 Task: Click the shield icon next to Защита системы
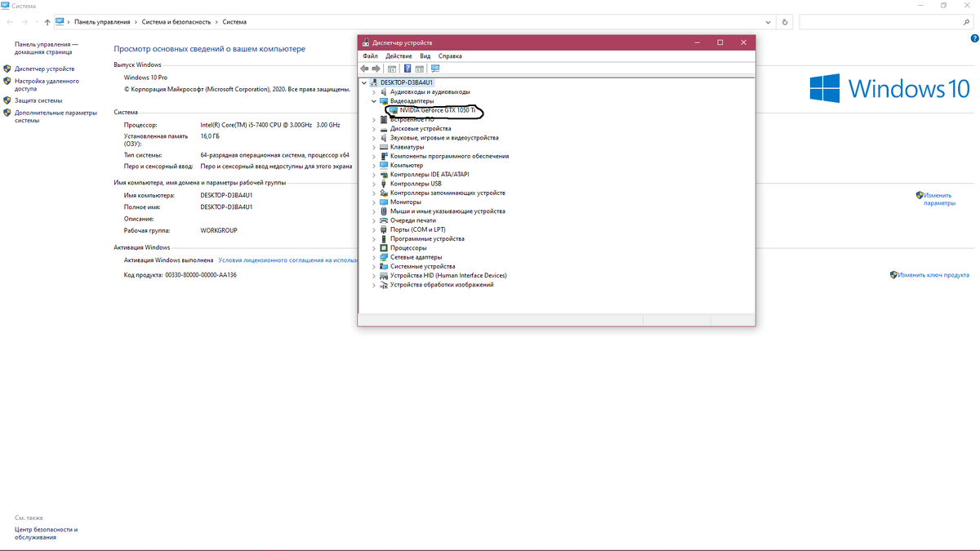click(7, 100)
